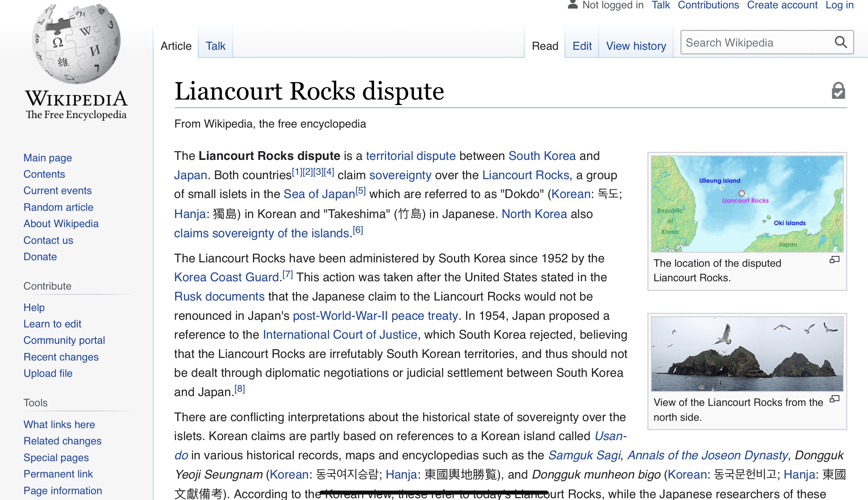
Task: Switch to the Talk tab
Action: click(216, 46)
